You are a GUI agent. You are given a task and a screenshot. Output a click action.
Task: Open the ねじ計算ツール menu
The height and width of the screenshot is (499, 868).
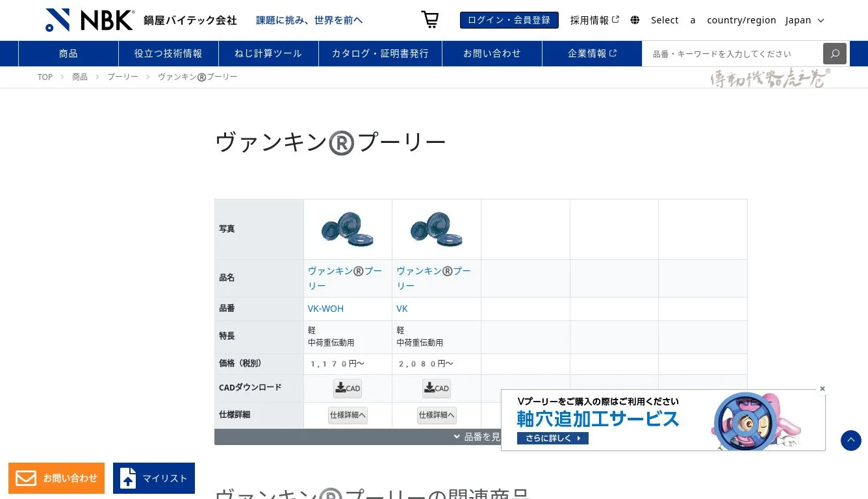point(268,53)
